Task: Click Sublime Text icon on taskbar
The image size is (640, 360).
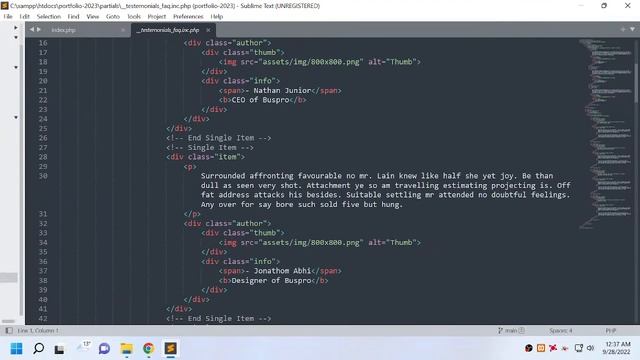Action: pos(171,348)
